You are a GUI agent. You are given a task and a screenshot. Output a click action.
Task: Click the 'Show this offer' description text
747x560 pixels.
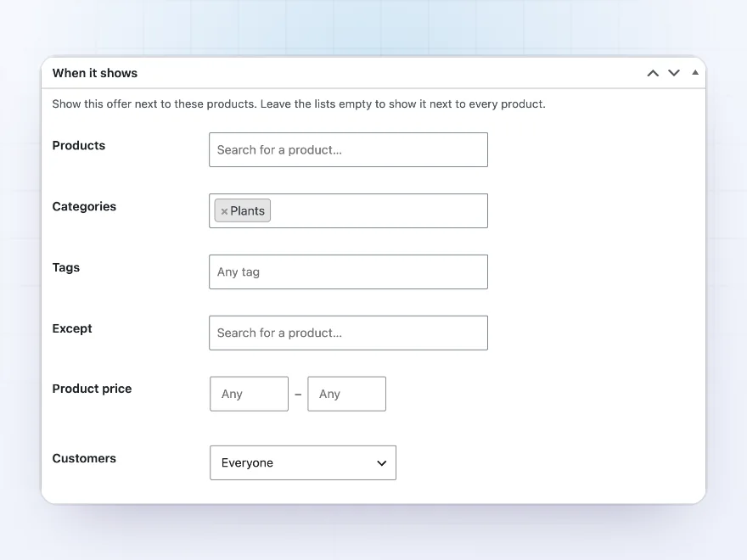299,104
